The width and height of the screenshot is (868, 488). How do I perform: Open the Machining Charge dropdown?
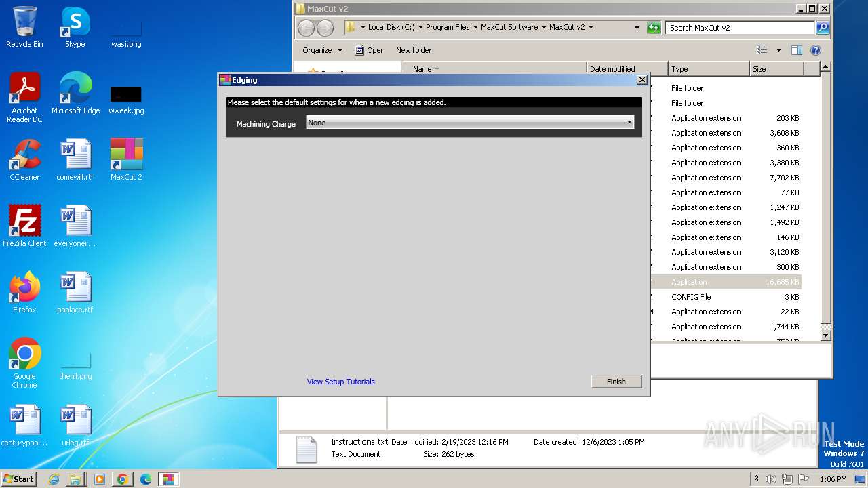pos(470,123)
